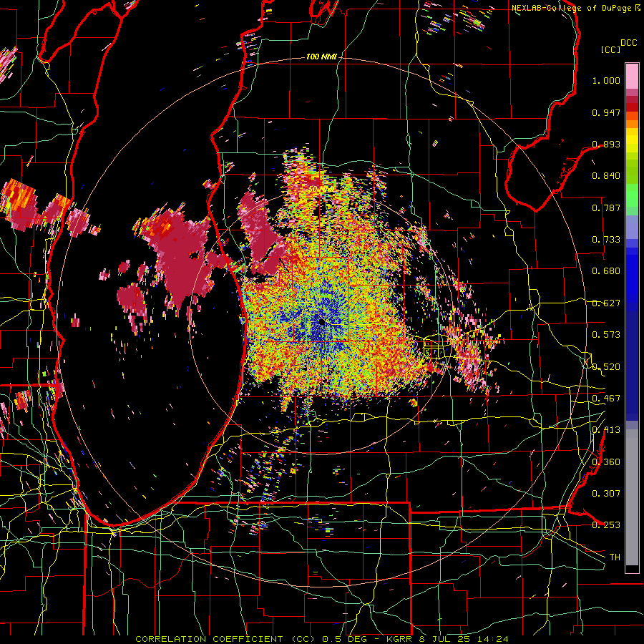Pick the bright green color bar segment

[632, 195]
